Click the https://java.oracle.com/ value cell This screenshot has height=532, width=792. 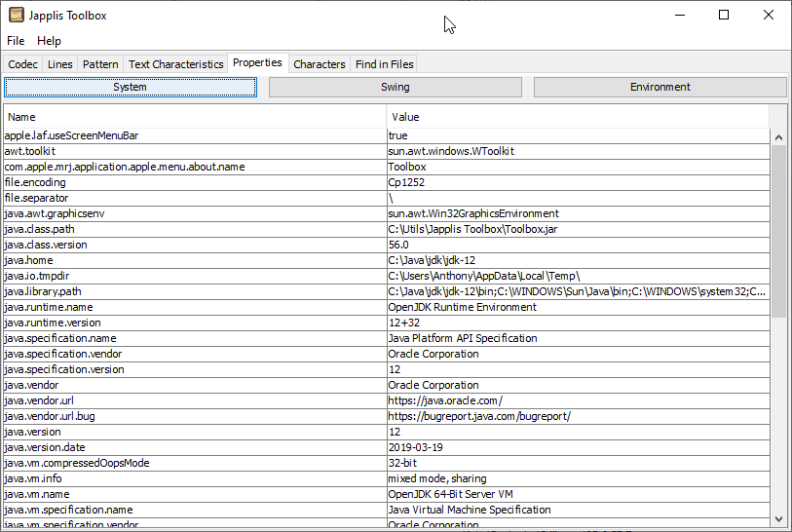(445, 400)
